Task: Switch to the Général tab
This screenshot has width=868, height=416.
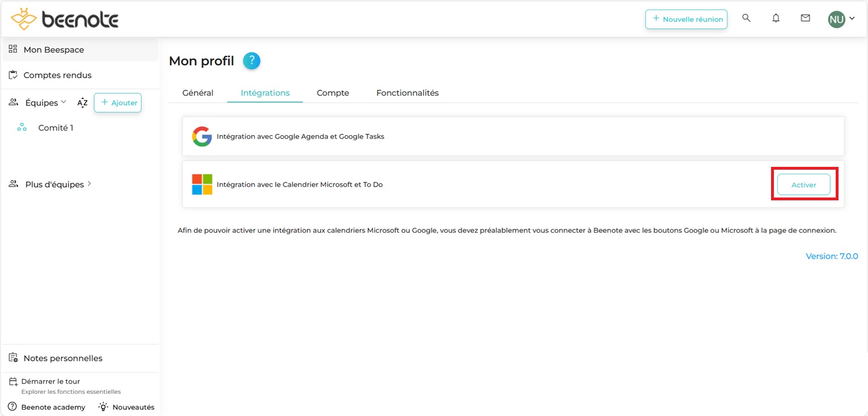Action: (x=198, y=93)
